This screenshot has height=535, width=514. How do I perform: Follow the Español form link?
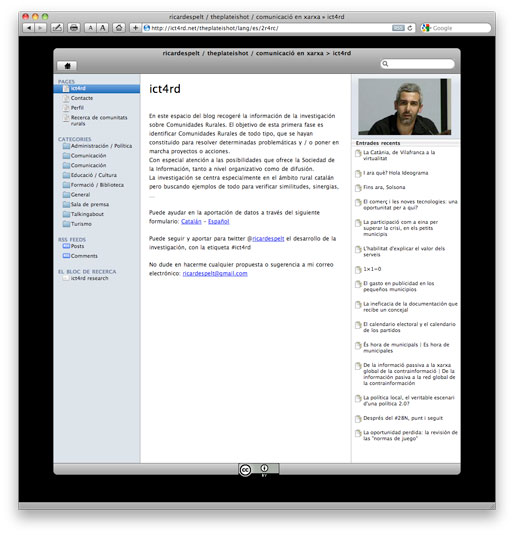[x=218, y=221]
